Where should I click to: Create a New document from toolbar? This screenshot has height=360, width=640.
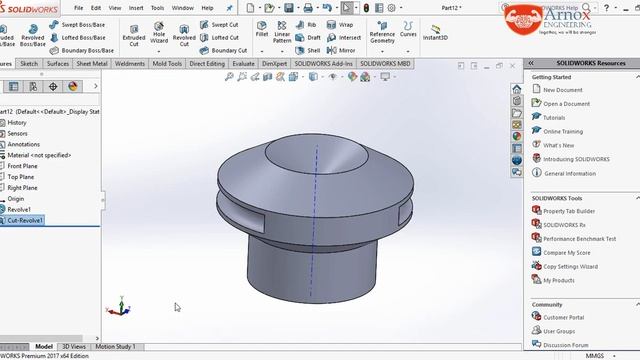250,8
